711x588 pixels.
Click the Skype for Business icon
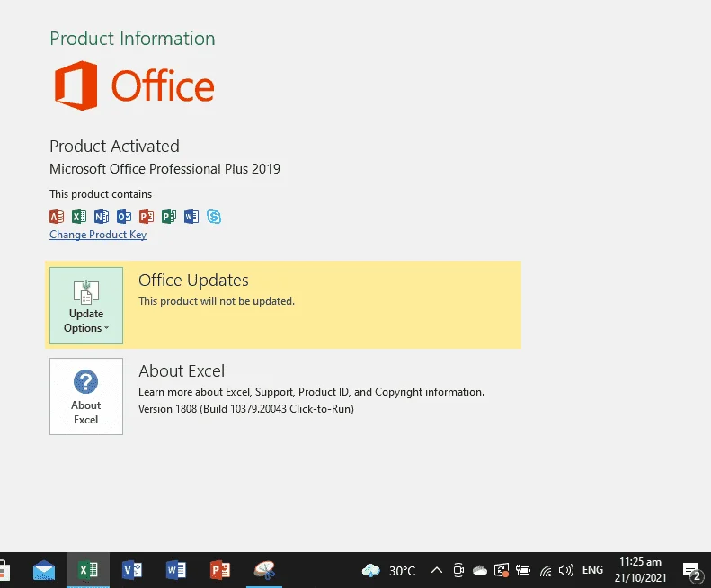(214, 217)
